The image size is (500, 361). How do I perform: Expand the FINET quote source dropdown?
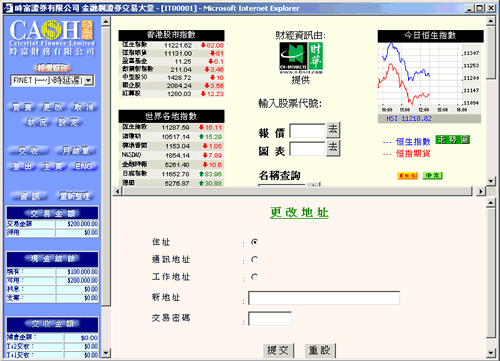pyautogui.click(x=88, y=80)
